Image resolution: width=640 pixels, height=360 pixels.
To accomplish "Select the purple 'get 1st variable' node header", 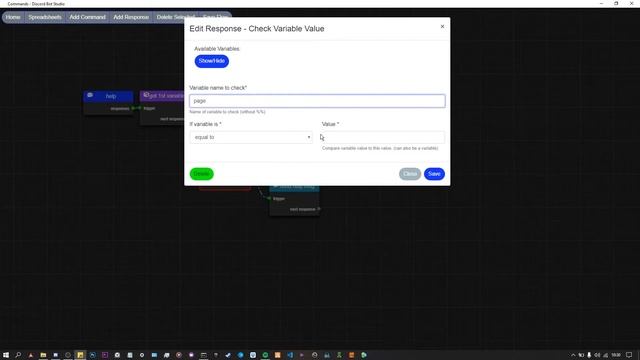I will pyautogui.click(x=162, y=96).
